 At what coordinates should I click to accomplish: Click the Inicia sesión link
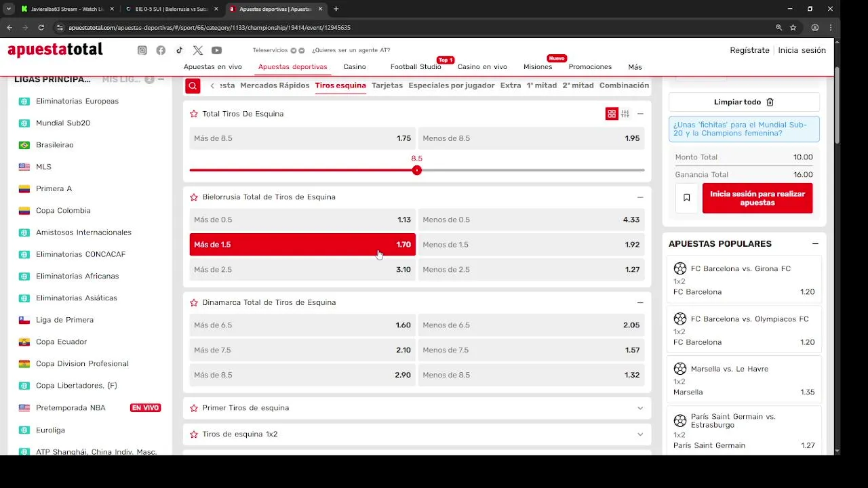[802, 50]
